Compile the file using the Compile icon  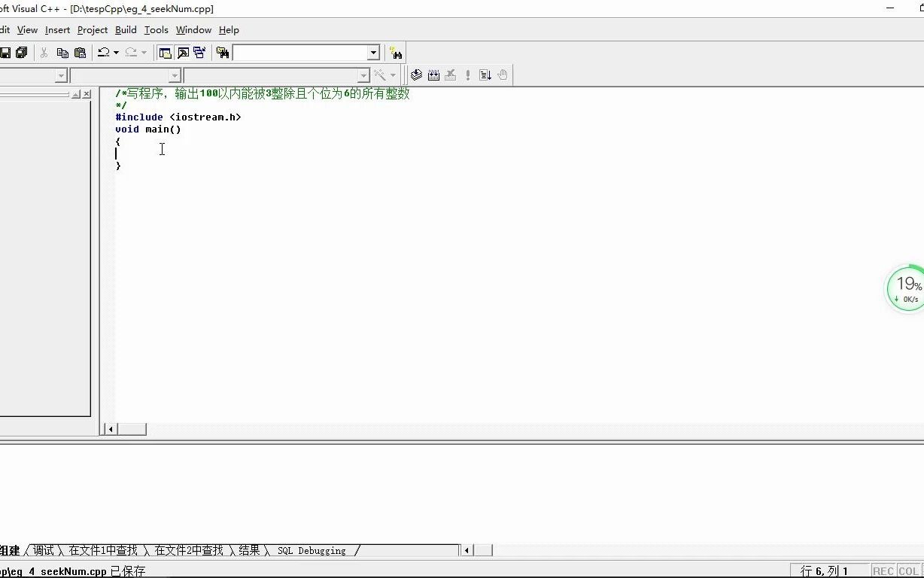[416, 75]
